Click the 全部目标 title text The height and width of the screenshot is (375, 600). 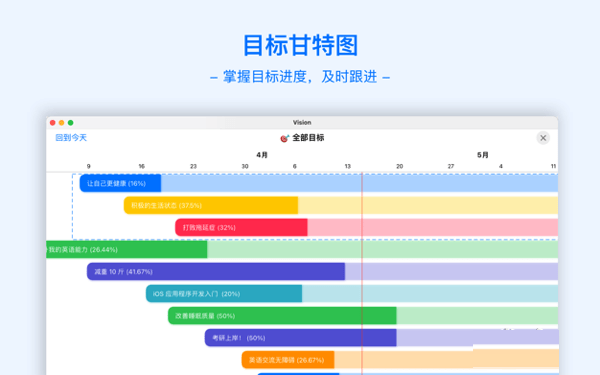coord(308,138)
